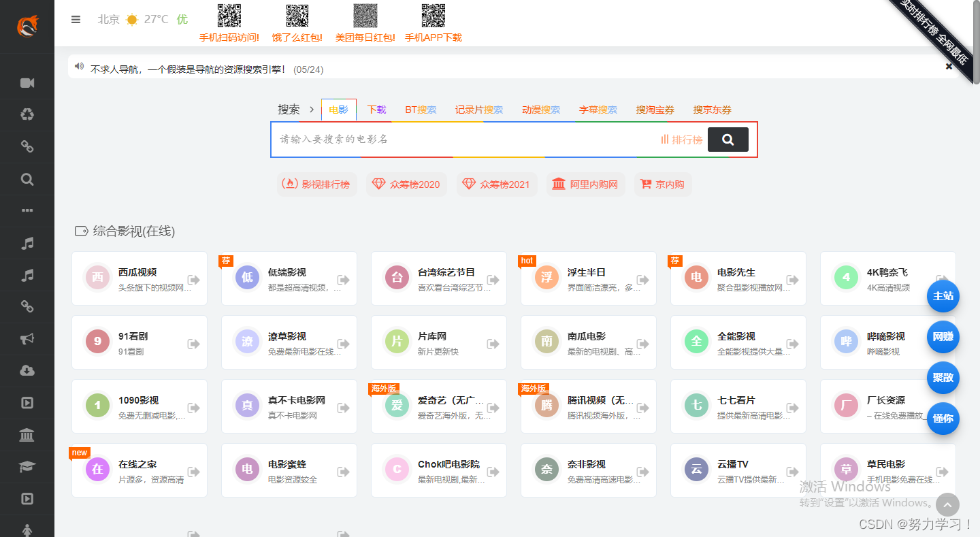Open the magnifier search sidebar icon

point(27,180)
